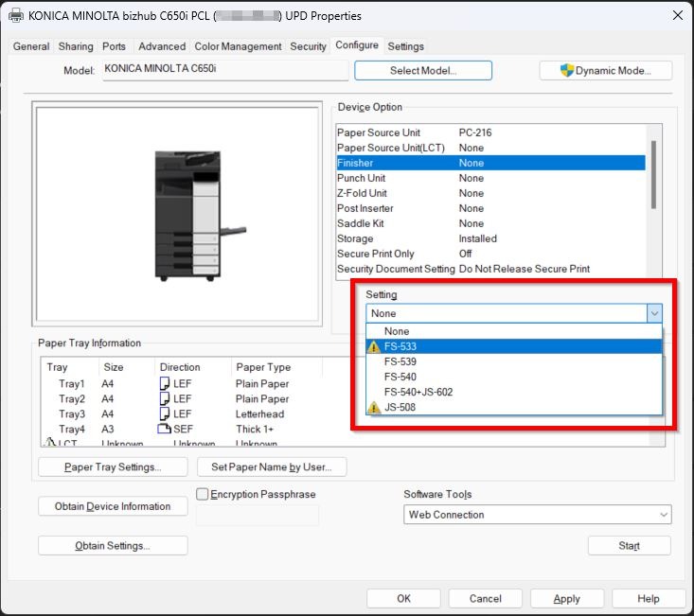Click the warning icon beside JS-508
Viewport: 694px width, 616px height.
[x=374, y=407]
